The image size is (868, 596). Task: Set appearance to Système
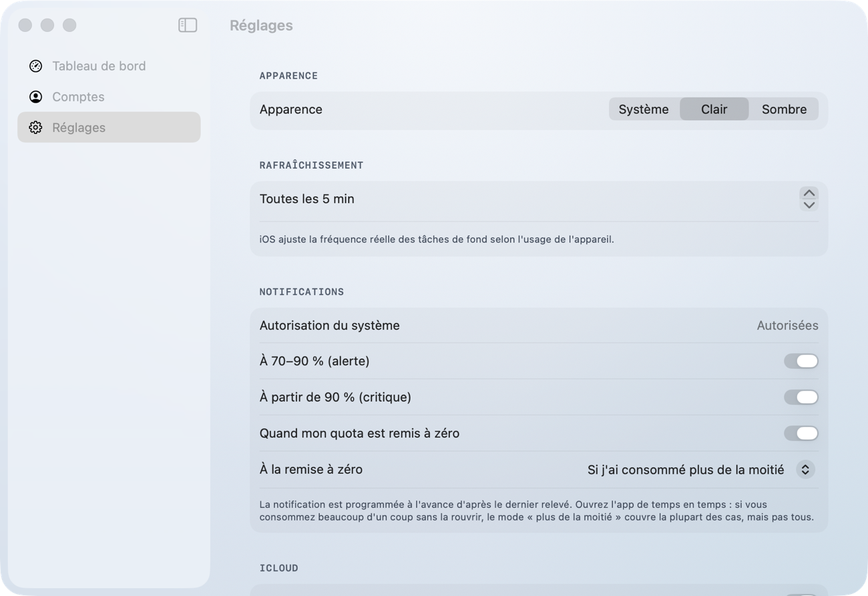point(644,109)
